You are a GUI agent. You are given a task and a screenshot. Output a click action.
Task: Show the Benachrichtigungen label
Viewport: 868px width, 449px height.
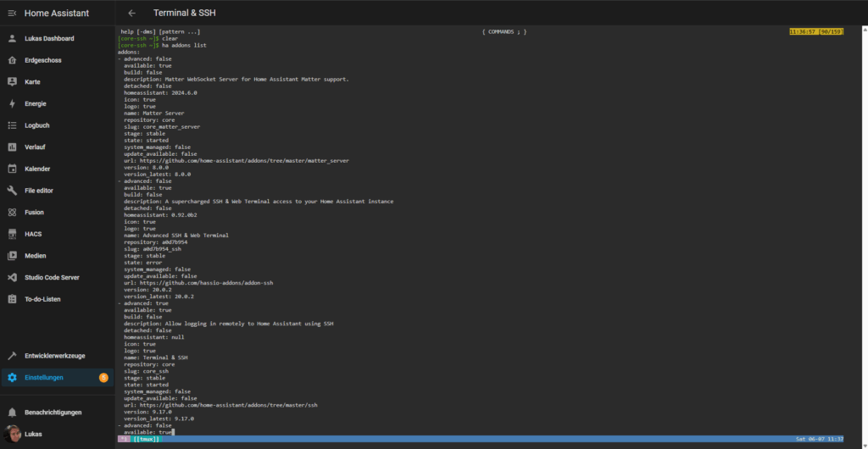53,413
